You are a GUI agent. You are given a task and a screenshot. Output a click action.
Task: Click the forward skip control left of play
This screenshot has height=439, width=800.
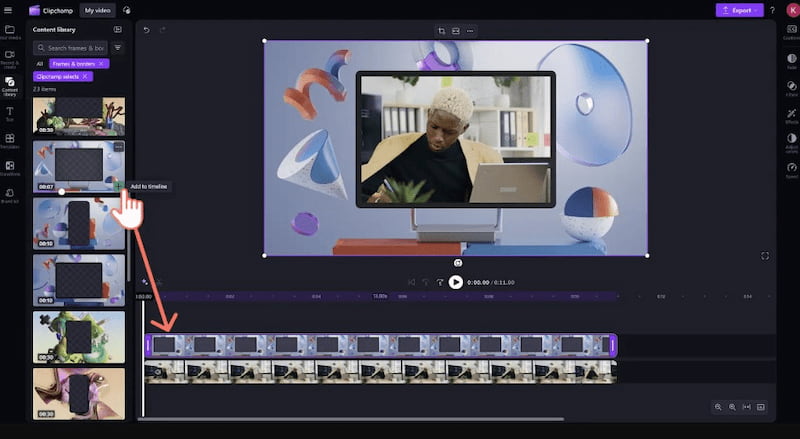pos(440,282)
